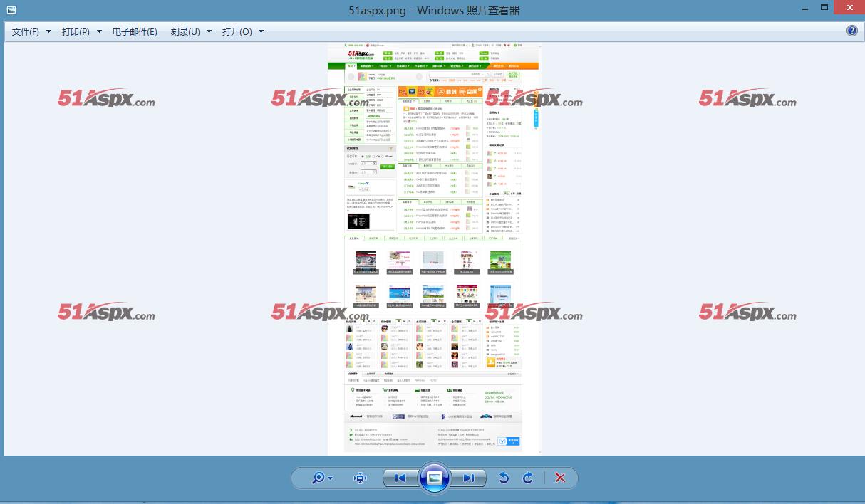This screenshot has height=504, width=865.
Task: Rotate the image counterclockwise
Action: [x=504, y=478]
